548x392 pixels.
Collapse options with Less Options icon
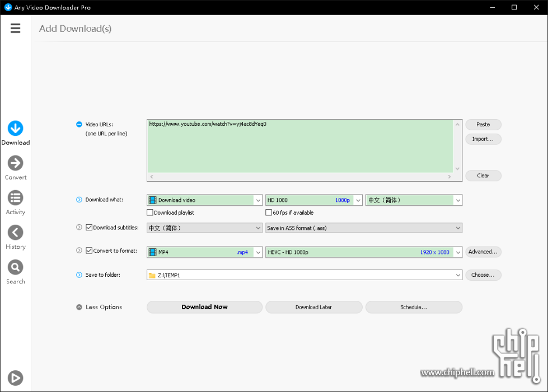click(x=79, y=307)
